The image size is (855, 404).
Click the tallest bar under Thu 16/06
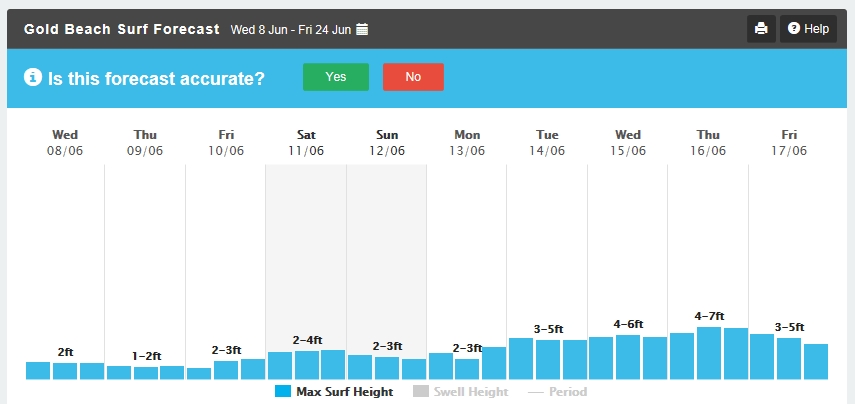point(709,353)
